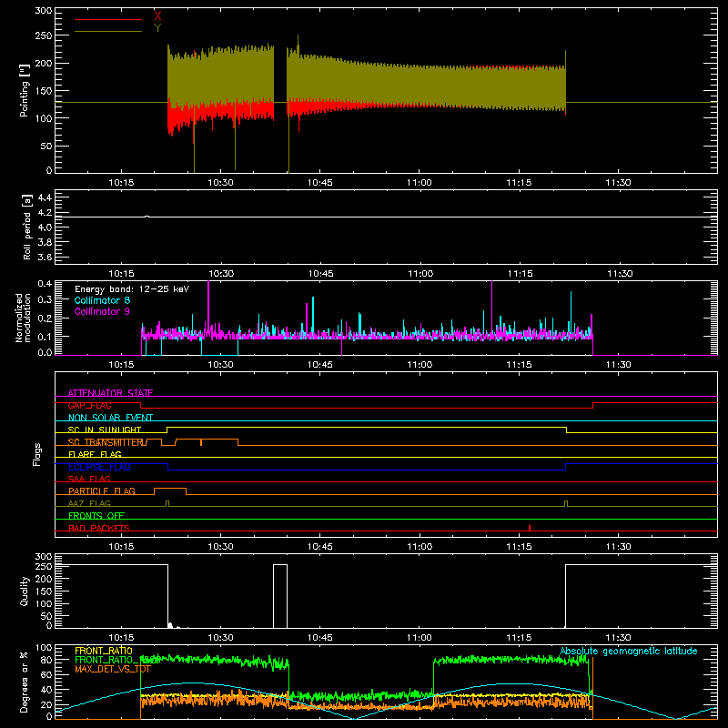Click the 0.2 value on the modulation axis

pos(45,318)
